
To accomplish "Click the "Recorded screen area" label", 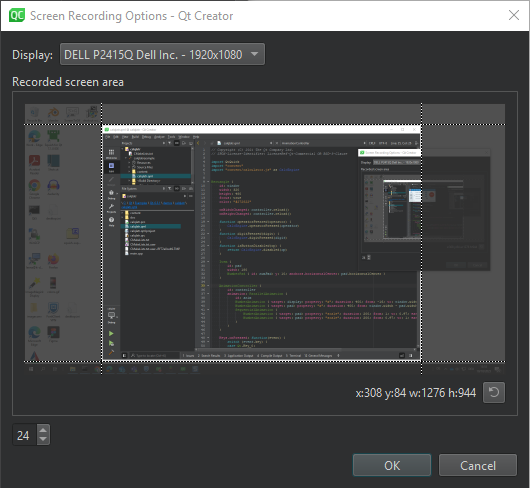I will click(x=68, y=82).
